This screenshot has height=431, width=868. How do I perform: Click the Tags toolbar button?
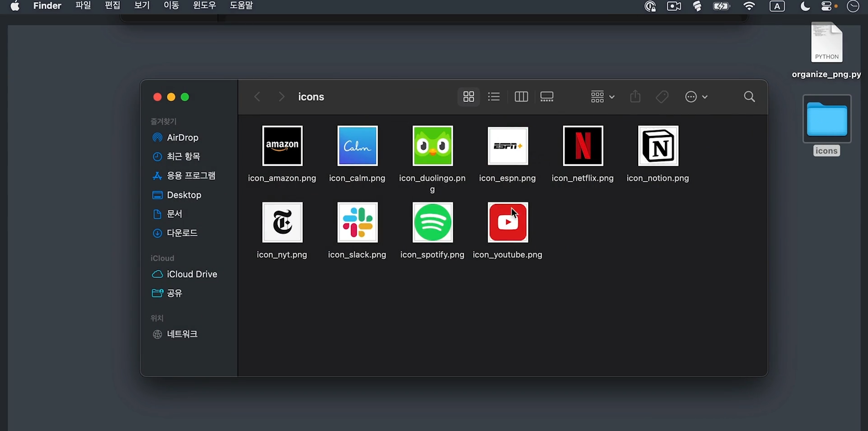(x=662, y=97)
